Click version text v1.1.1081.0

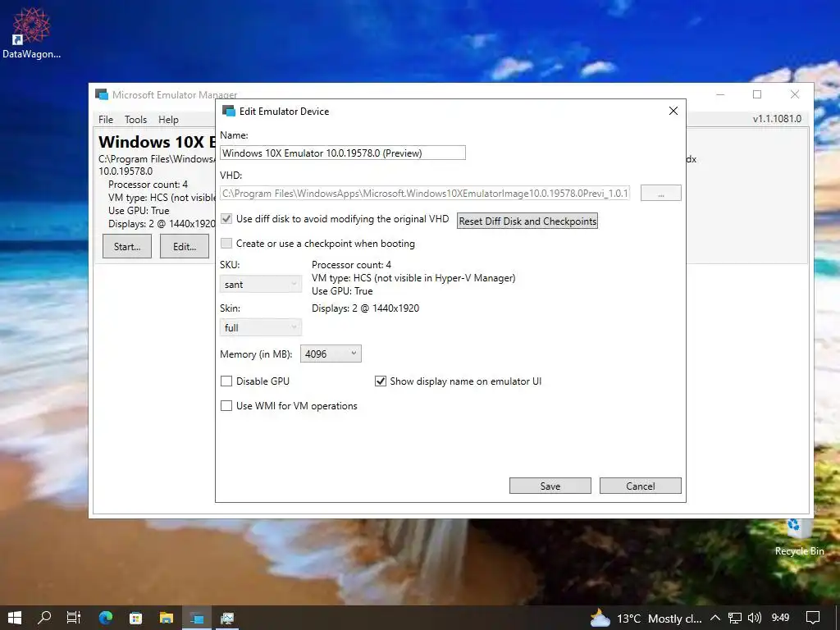pyautogui.click(x=777, y=119)
